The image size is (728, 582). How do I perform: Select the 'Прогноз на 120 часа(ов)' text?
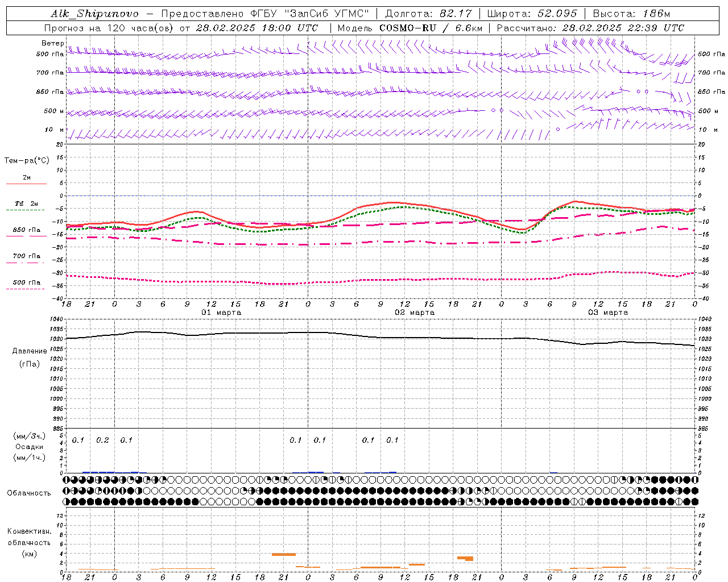pyautogui.click(x=109, y=28)
